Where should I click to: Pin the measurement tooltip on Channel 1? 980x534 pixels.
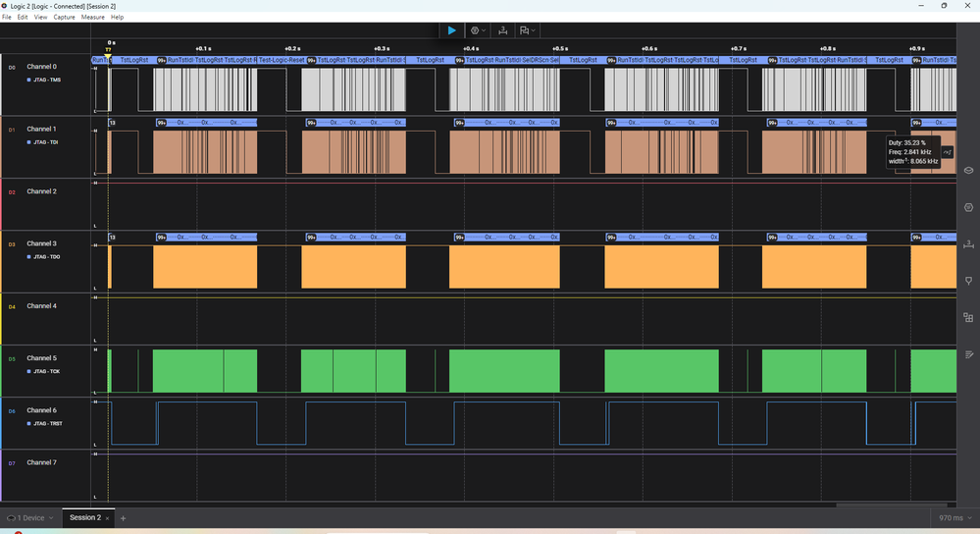(947, 152)
